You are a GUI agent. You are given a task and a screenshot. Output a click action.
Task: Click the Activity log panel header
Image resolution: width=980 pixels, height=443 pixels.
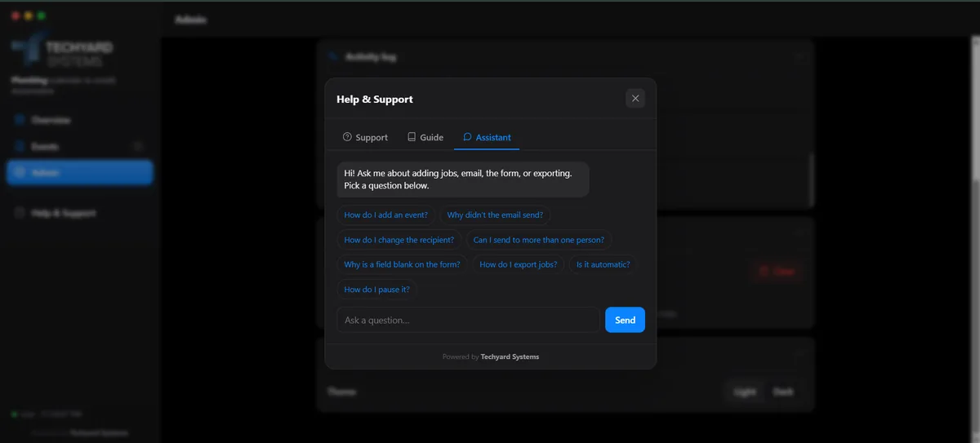565,57
